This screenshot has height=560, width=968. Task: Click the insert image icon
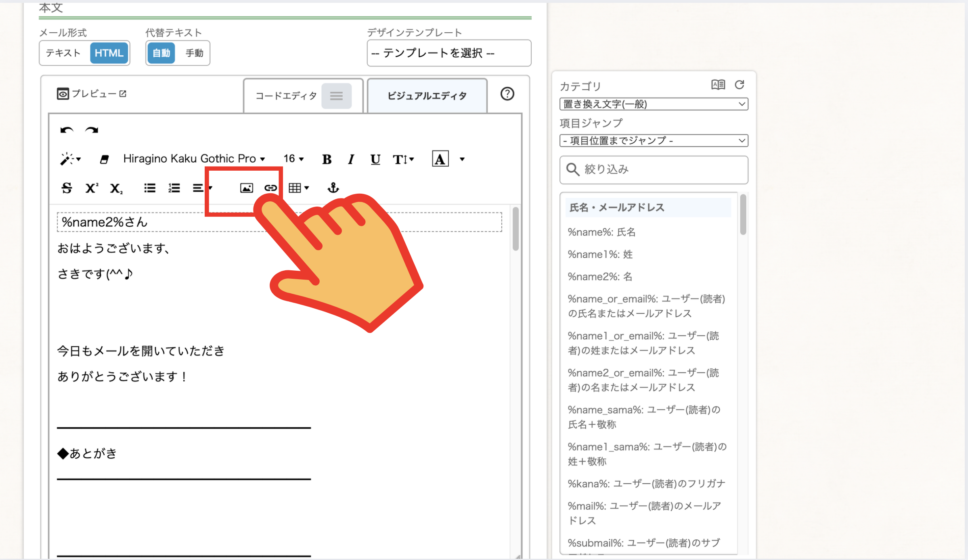point(246,188)
